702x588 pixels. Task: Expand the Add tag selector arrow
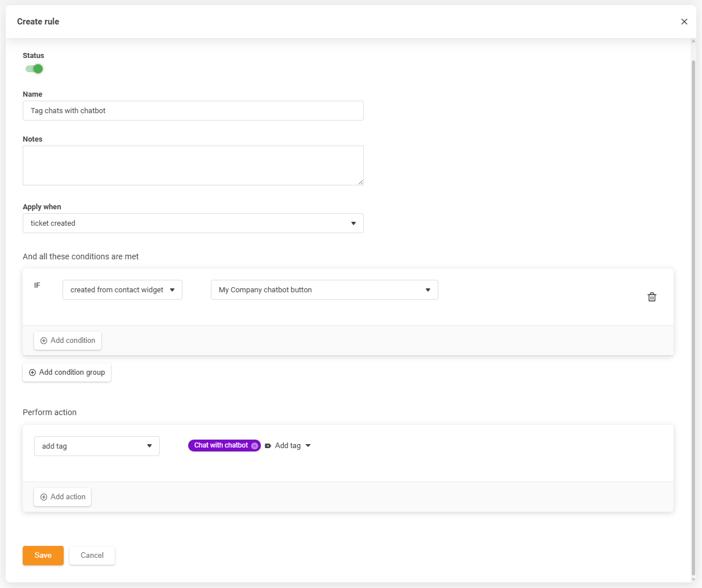coord(308,446)
